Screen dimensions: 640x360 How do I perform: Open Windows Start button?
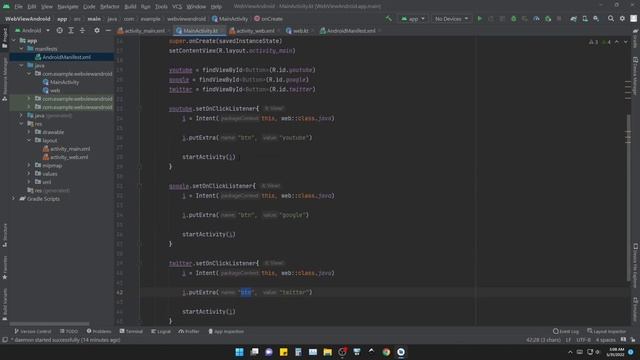(x=239, y=352)
